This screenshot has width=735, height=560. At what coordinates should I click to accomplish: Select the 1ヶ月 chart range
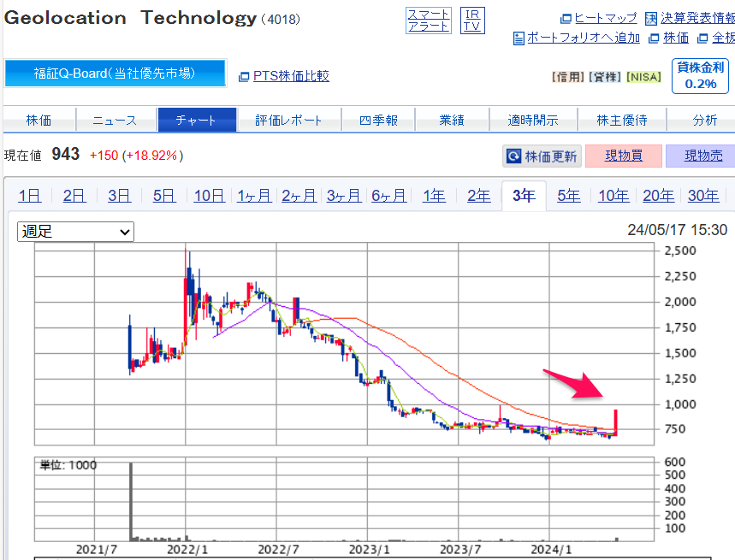(x=254, y=196)
